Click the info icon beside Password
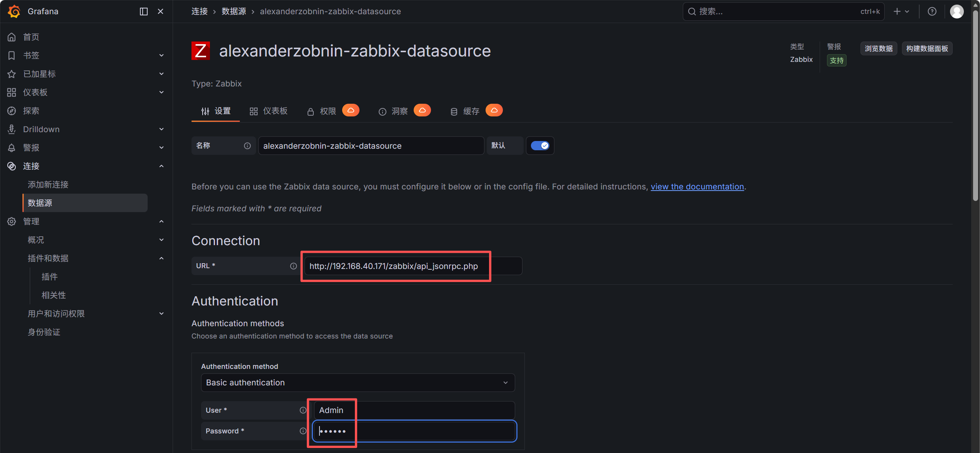 pos(303,431)
